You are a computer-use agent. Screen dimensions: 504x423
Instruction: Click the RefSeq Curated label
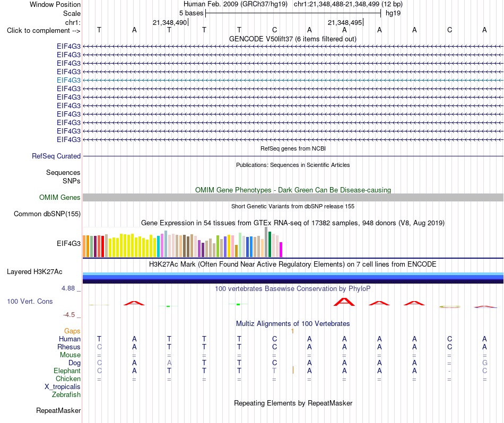click(x=56, y=156)
